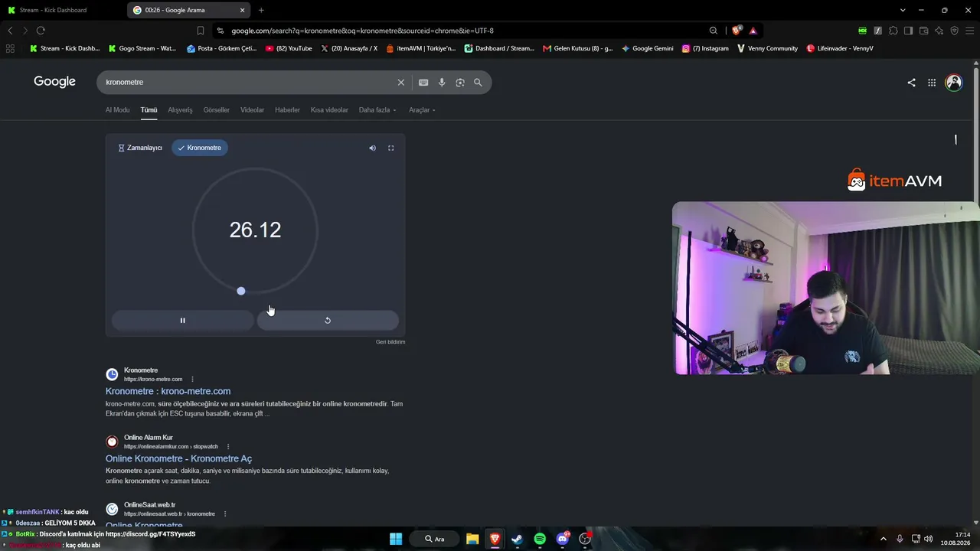Open the Instagram bookmark
This screenshot has height=551, width=980.
pos(705,48)
